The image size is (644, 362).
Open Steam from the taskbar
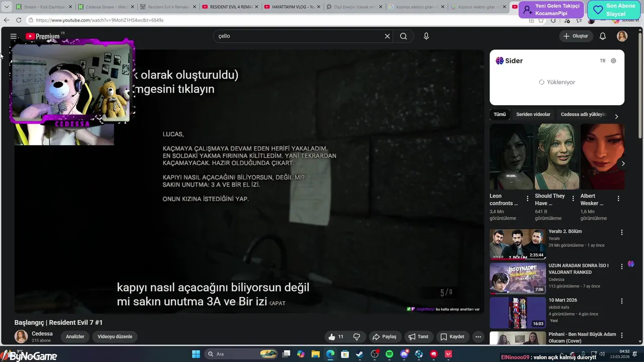click(x=360, y=354)
